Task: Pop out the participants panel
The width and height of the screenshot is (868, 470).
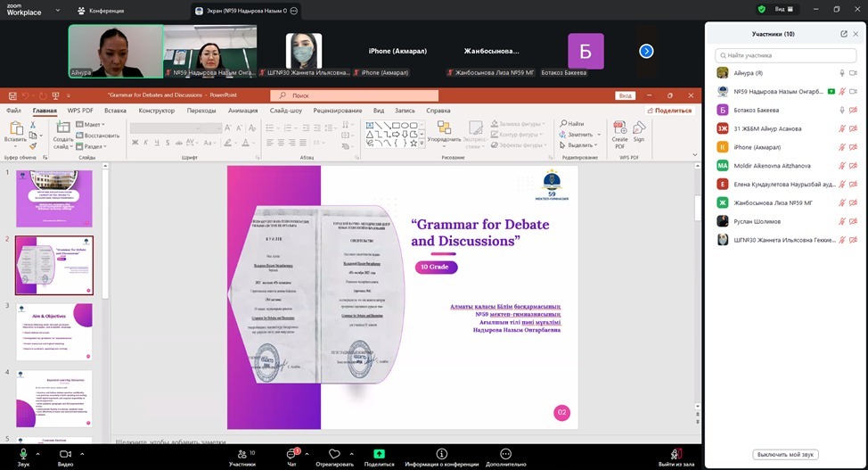Action: pos(844,34)
